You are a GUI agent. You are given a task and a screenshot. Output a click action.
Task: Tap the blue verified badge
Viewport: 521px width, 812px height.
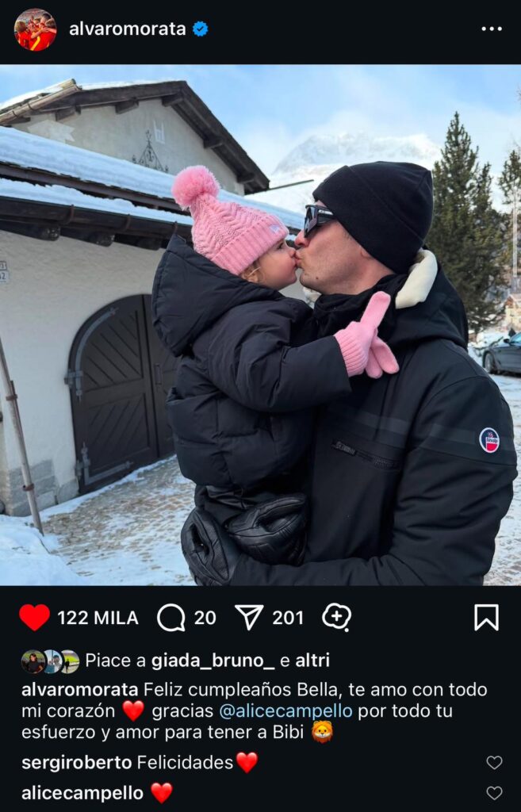[201, 29]
